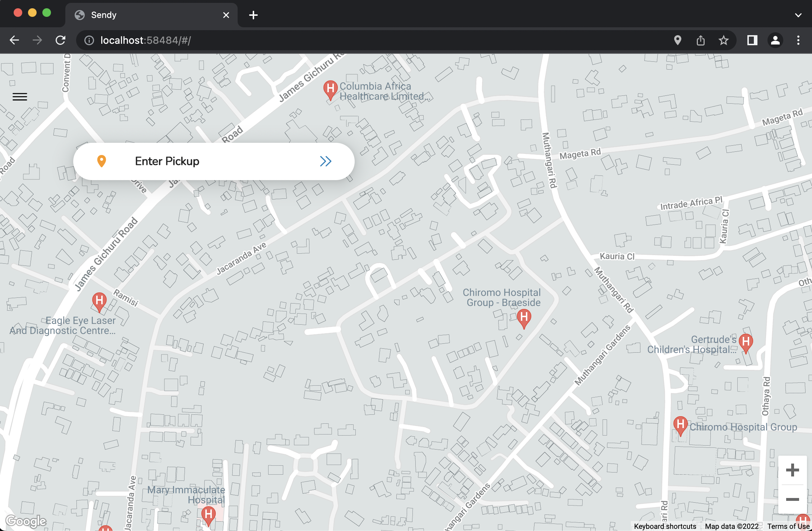Toggle the browser side panel
The height and width of the screenshot is (531, 812).
pyautogui.click(x=752, y=40)
